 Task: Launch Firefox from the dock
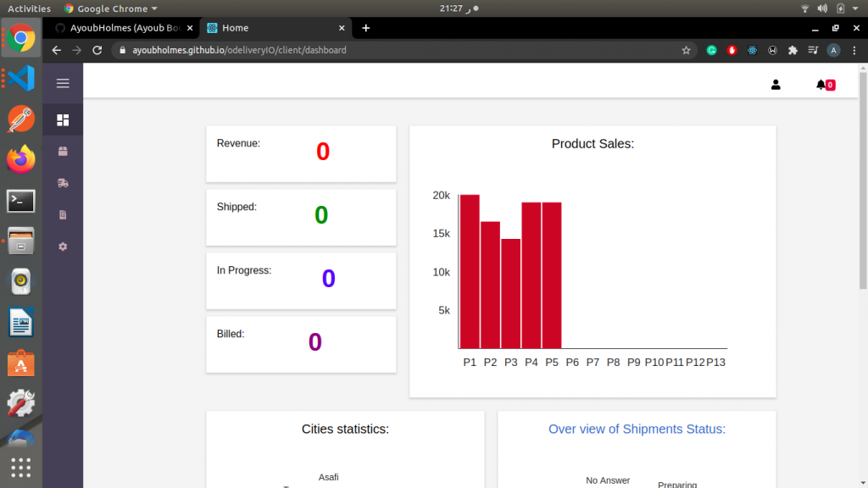21,159
